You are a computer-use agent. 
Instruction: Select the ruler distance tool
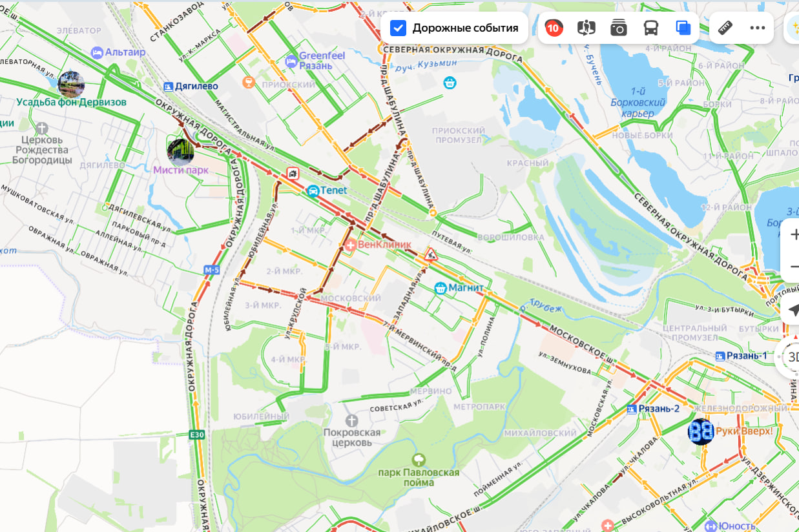pyautogui.click(x=725, y=28)
